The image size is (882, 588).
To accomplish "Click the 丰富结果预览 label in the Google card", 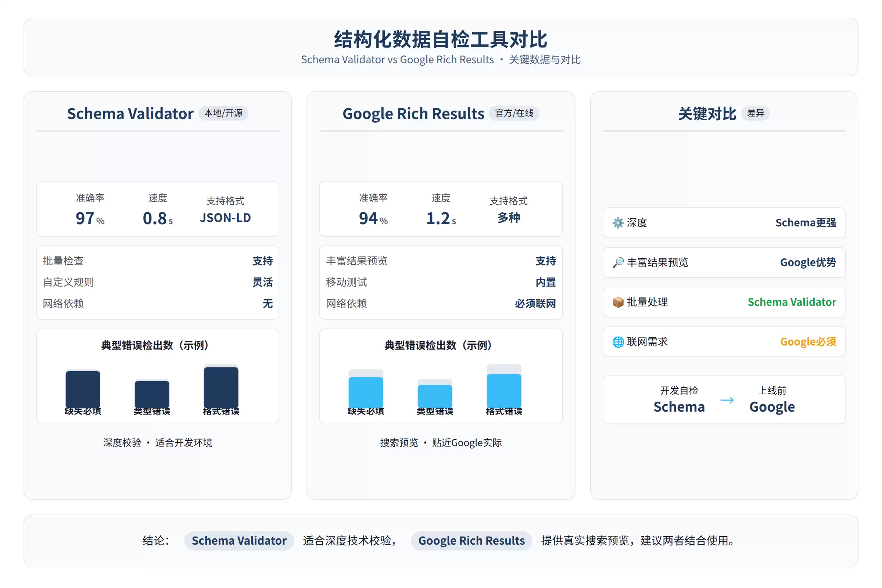I will click(x=356, y=261).
